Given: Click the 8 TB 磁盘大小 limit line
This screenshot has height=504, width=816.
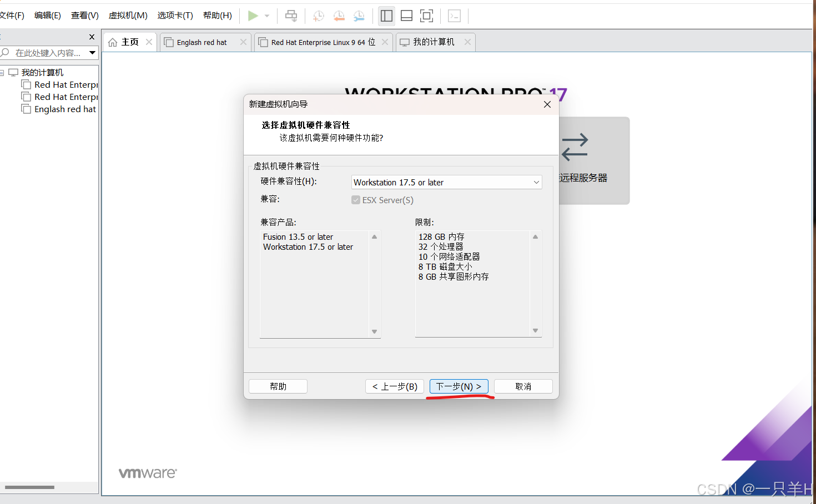Looking at the screenshot, I should 445,267.
